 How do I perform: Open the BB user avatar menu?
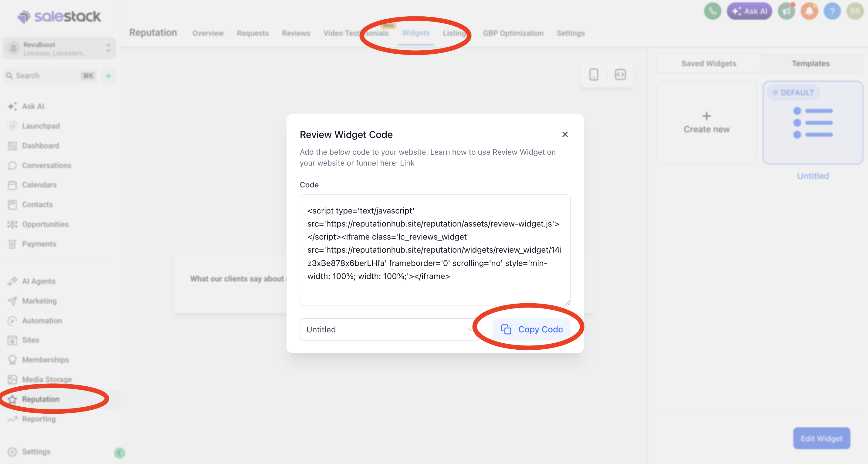coord(855,12)
